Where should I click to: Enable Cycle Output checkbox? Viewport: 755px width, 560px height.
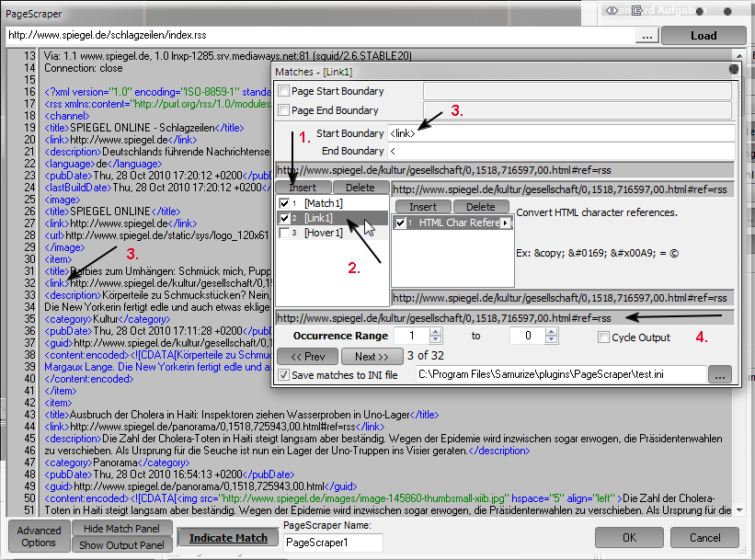pos(603,337)
